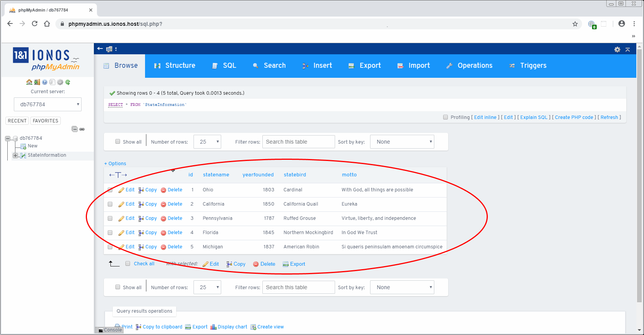Open the Console bar at bottom
The height and width of the screenshot is (335, 644).
click(x=110, y=330)
